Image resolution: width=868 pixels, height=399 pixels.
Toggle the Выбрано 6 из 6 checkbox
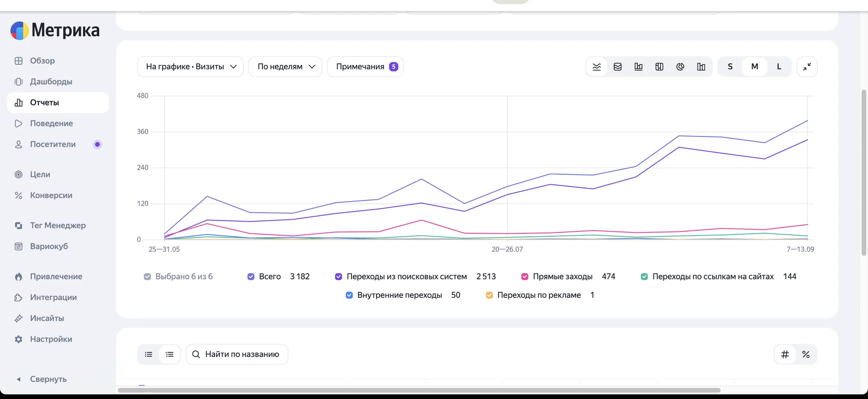(147, 277)
